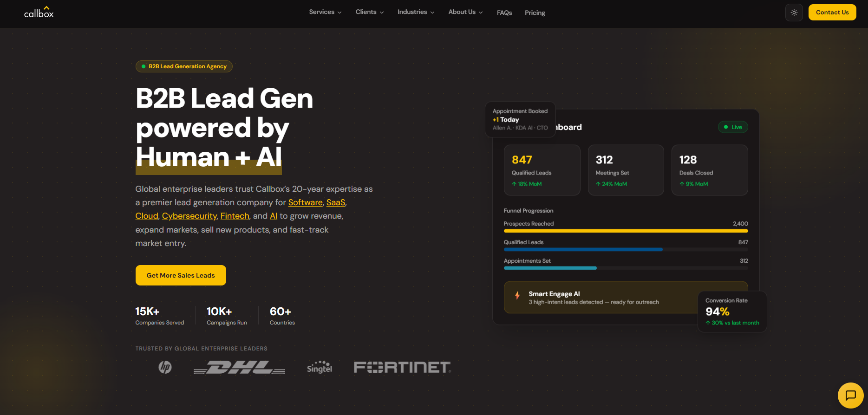Click the '24% MoM' growth indicator
This screenshot has height=415, width=868.
pos(611,184)
